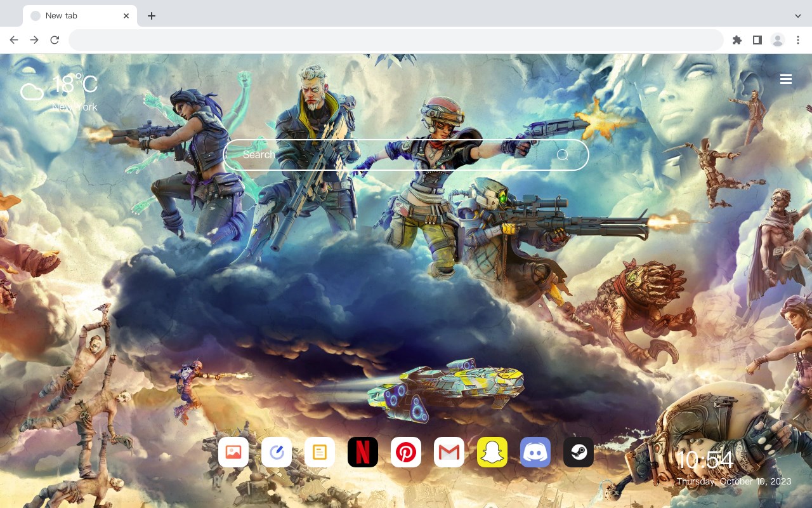Open the Extensions puzzle icon

737,40
